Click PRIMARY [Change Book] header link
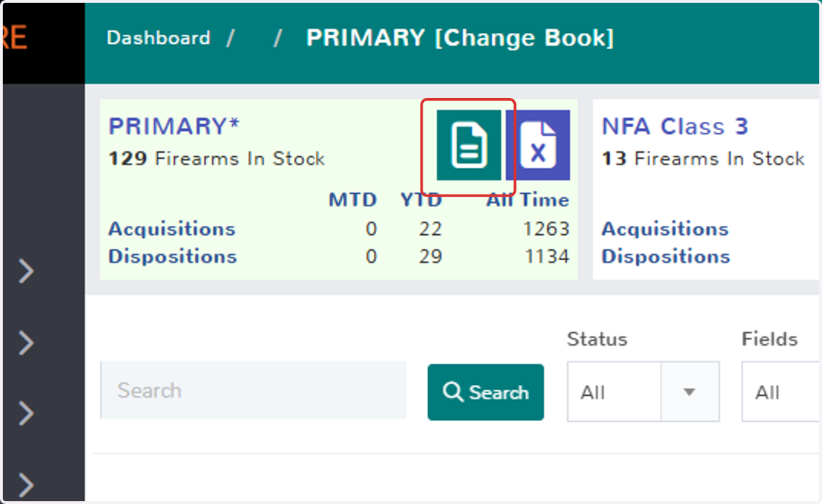This screenshot has width=822, height=504. tap(460, 38)
